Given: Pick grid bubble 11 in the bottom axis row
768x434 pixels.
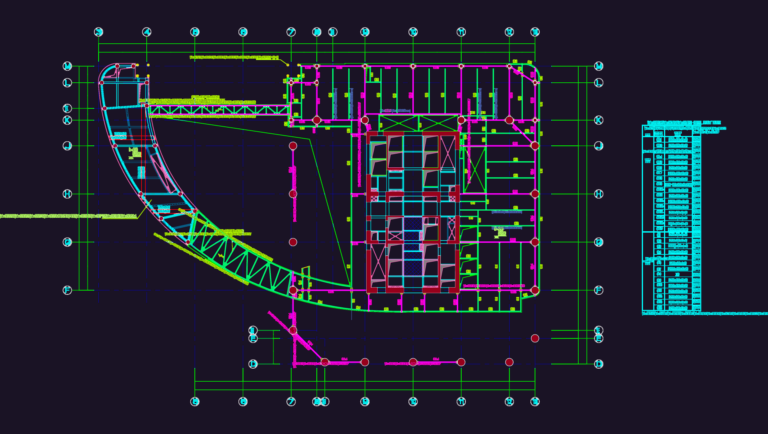Looking at the screenshot, I should [x=461, y=402].
